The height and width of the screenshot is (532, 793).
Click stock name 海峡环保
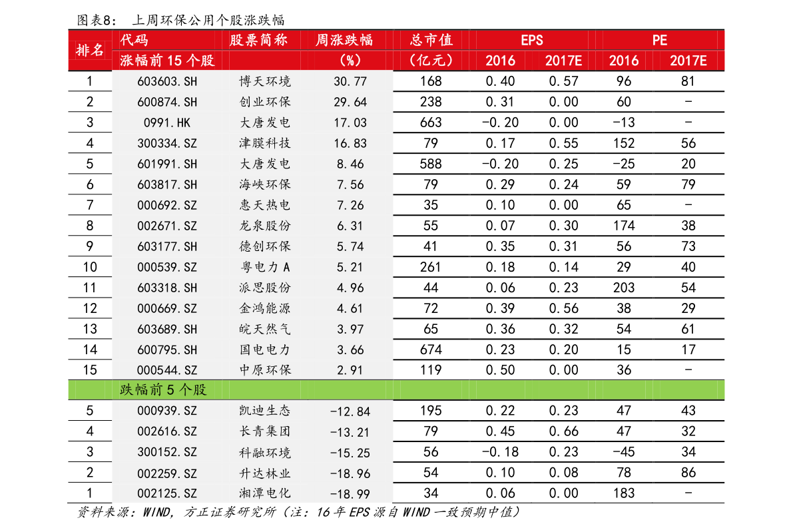click(265, 184)
